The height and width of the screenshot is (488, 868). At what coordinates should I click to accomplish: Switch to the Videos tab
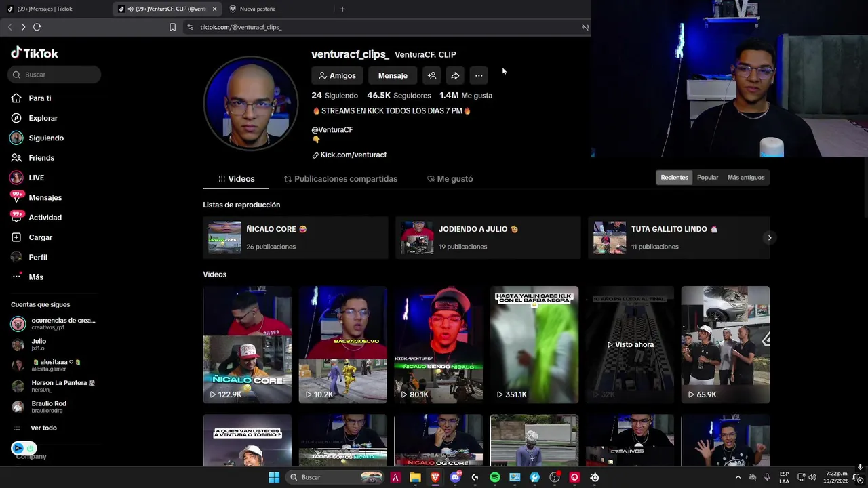tap(236, 179)
